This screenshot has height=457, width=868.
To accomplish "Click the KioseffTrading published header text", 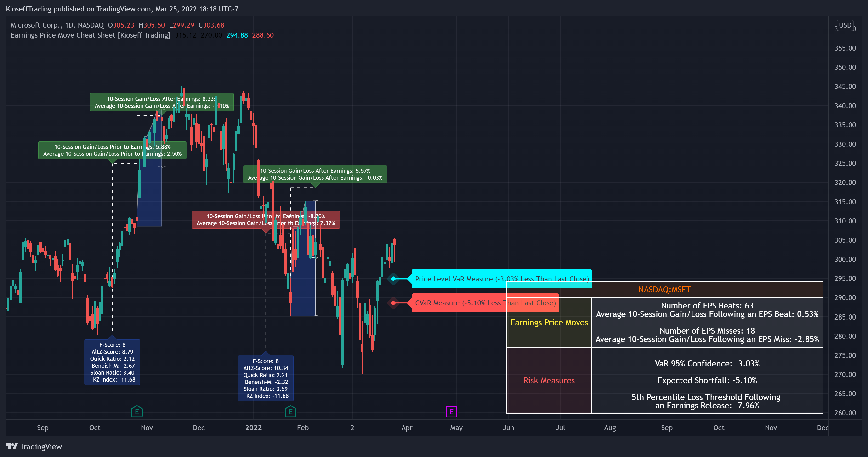I will tap(122, 9).
